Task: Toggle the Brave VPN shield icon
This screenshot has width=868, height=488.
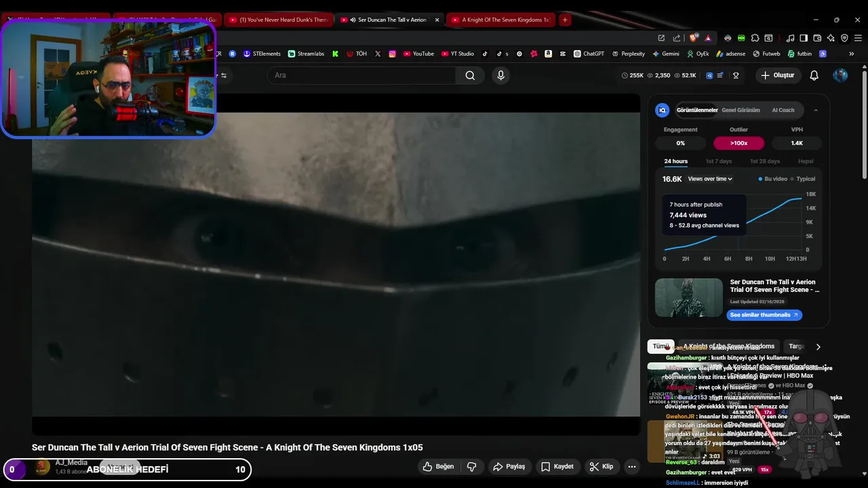Action: 844,38
